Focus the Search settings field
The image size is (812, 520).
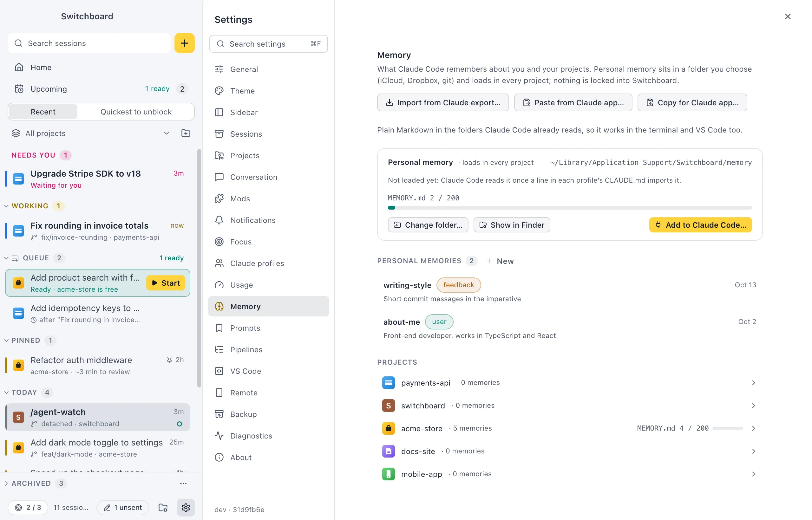269,43
